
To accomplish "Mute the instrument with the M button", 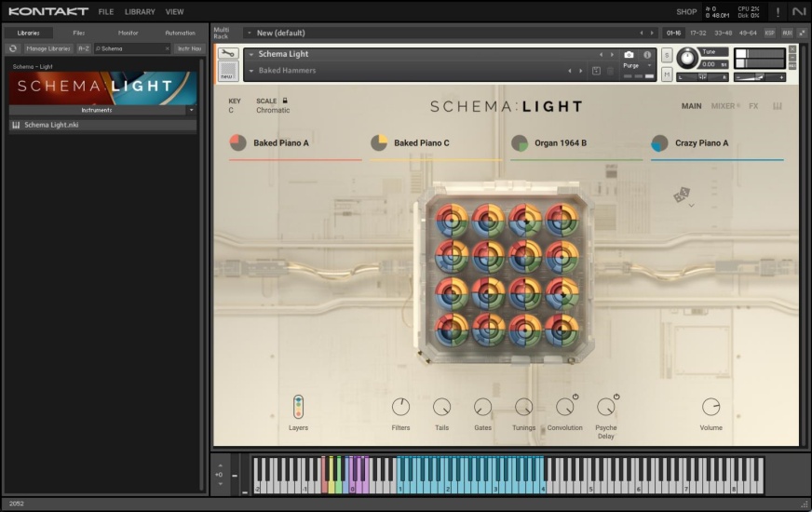I will coord(667,74).
